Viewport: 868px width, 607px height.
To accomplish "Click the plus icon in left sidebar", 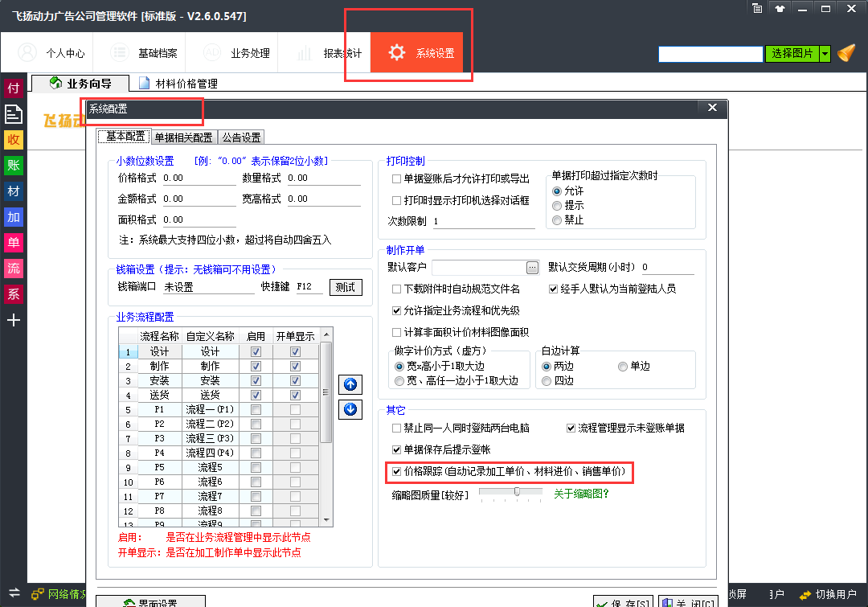I will 14,321.
